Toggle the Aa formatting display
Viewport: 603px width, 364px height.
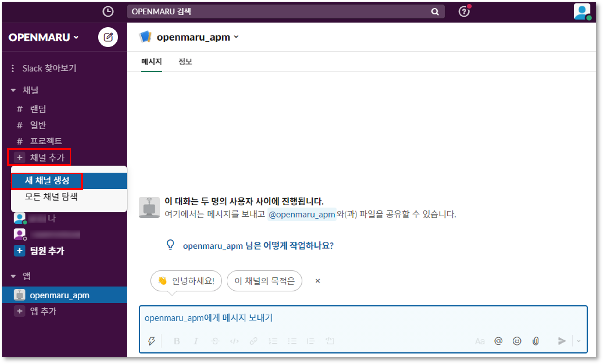coord(480,341)
